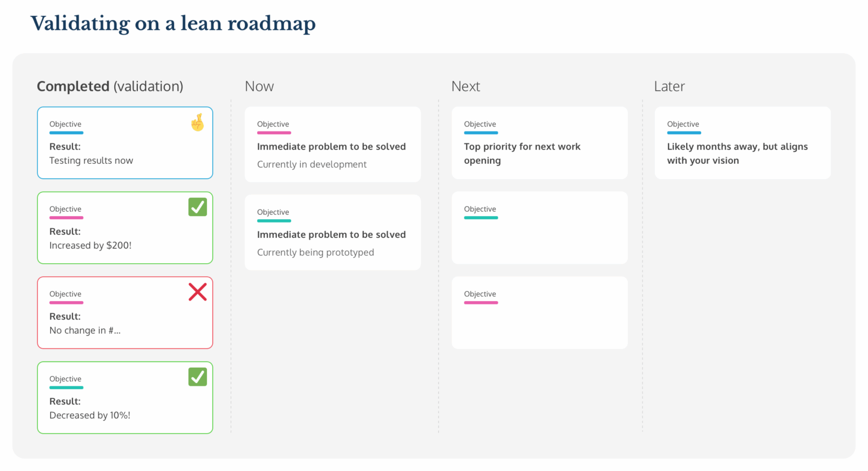The image size is (868, 471).
Task: Click the 'Likely months away' objective card
Action: (743, 142)
